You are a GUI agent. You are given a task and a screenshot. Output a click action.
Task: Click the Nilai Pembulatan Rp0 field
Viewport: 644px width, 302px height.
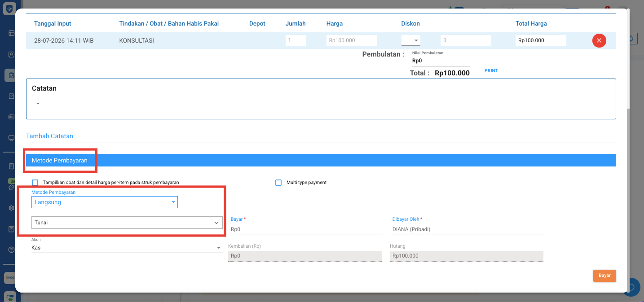tap(441, 61)
